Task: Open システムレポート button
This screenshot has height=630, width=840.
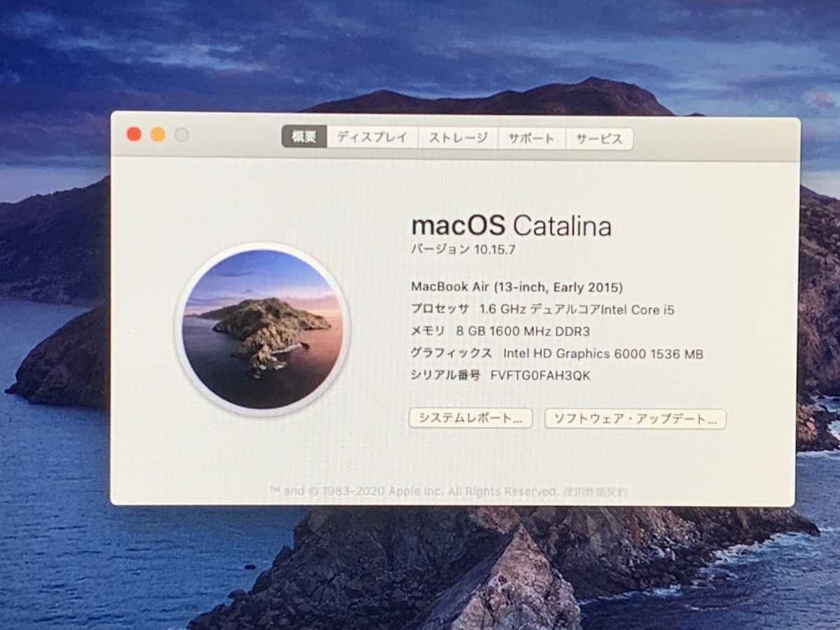Action: [470, 419]
